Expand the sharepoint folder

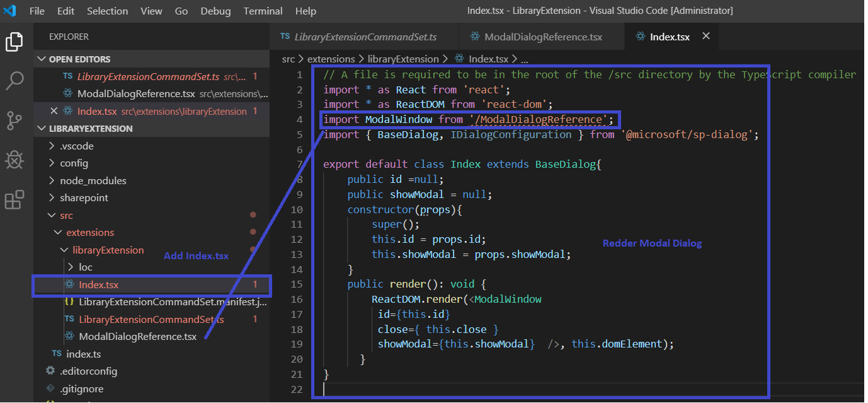(151, 198)
